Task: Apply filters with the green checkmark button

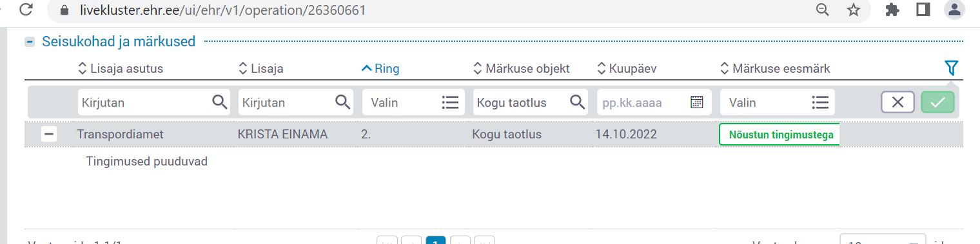Action: [x=937, y=102]
